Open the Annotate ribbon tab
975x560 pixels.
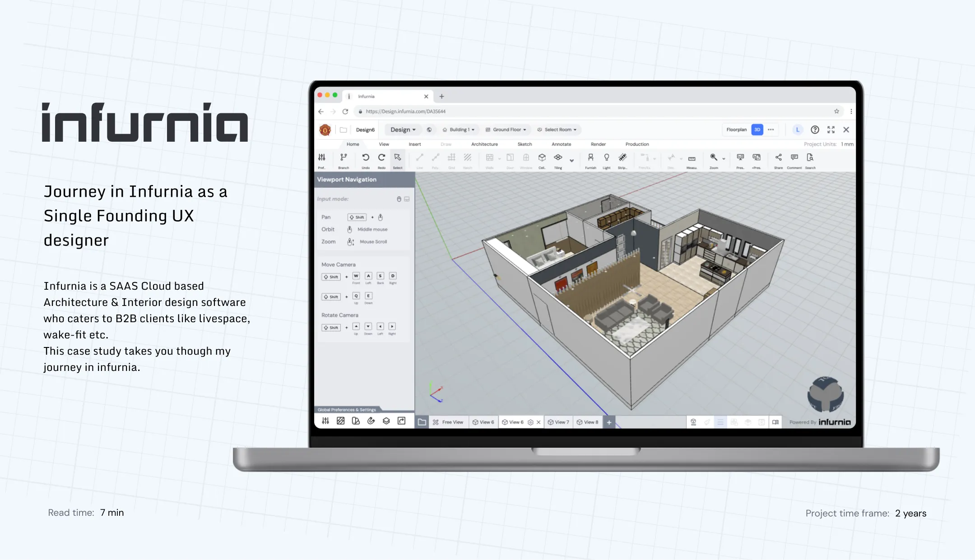[x=562, y=144]
